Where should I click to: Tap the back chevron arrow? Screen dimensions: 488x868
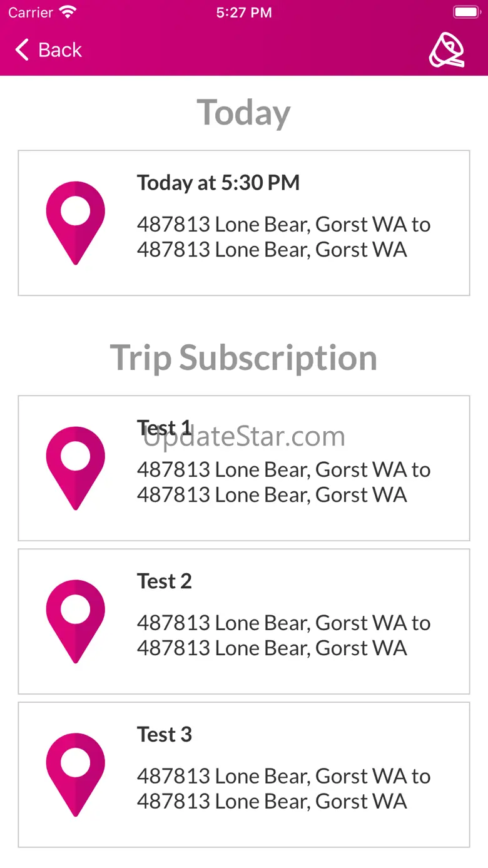point(23,50)
